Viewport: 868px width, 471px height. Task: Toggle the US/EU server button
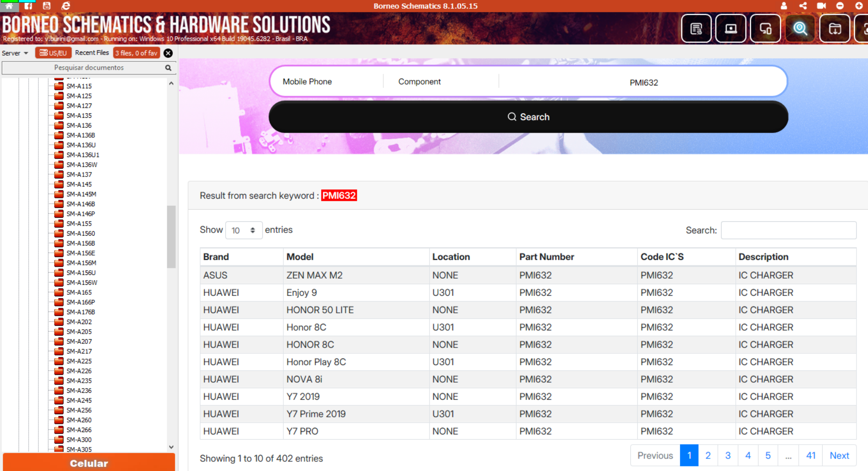point(53,53)
